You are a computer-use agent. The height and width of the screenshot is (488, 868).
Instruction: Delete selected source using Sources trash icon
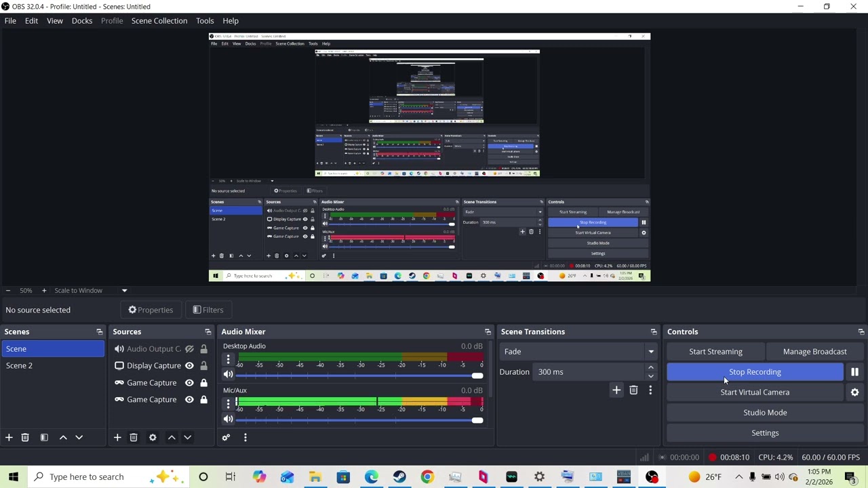point(134,438)
